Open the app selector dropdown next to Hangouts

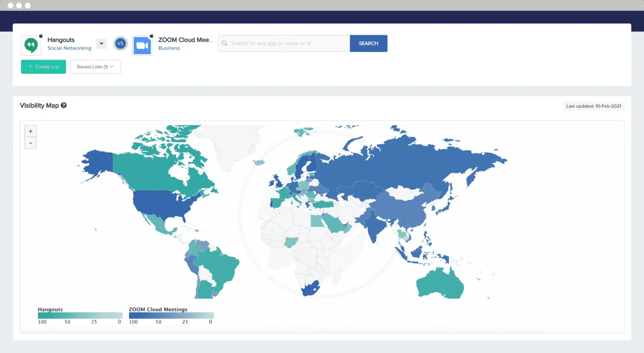point(101,43)
